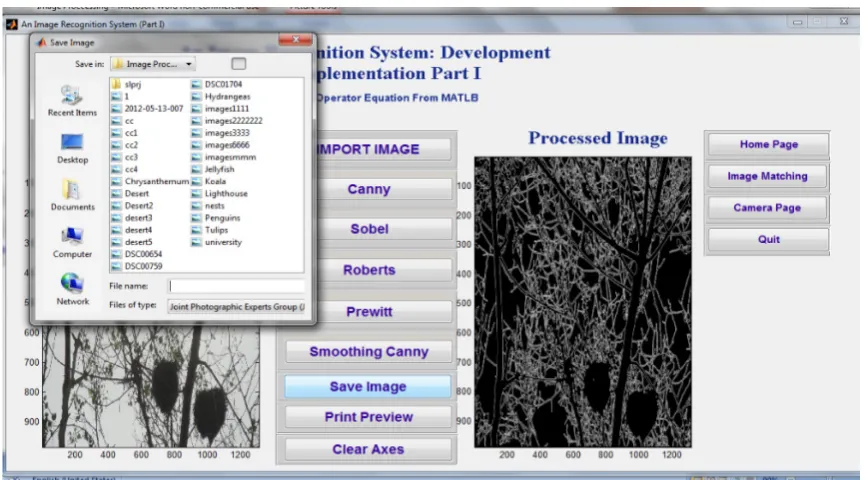Go to Home Page
The height and width of the screenshot is (480, 865).
click(x=768, y=145)
